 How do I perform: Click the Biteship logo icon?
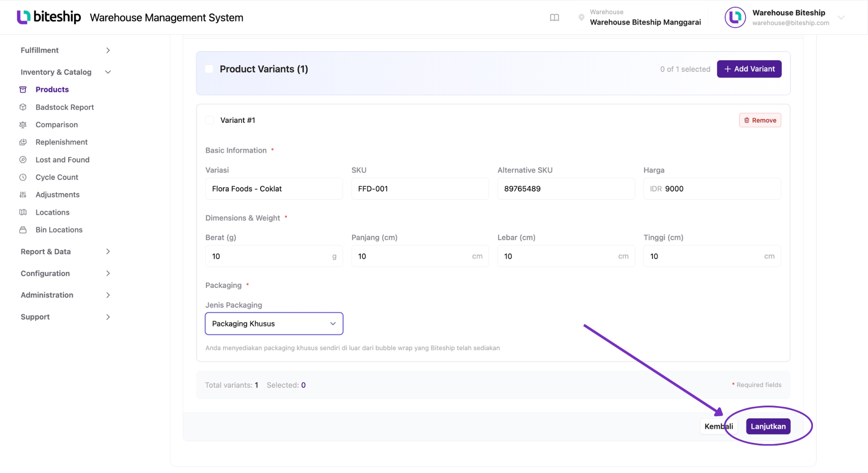tap(24, 17)
